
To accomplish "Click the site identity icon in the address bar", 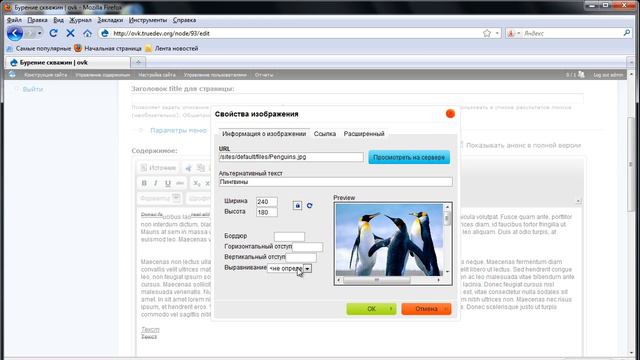I will (x=105, y=33).
